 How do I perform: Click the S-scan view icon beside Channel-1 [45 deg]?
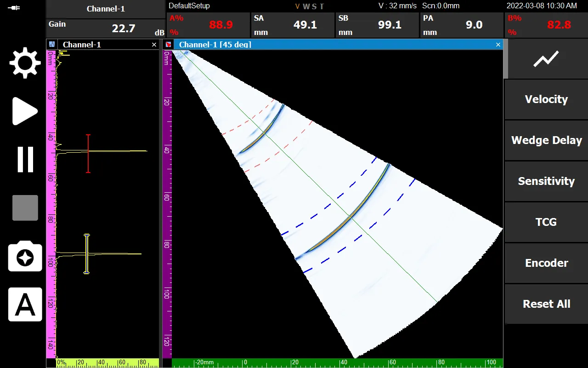point(169,45)
